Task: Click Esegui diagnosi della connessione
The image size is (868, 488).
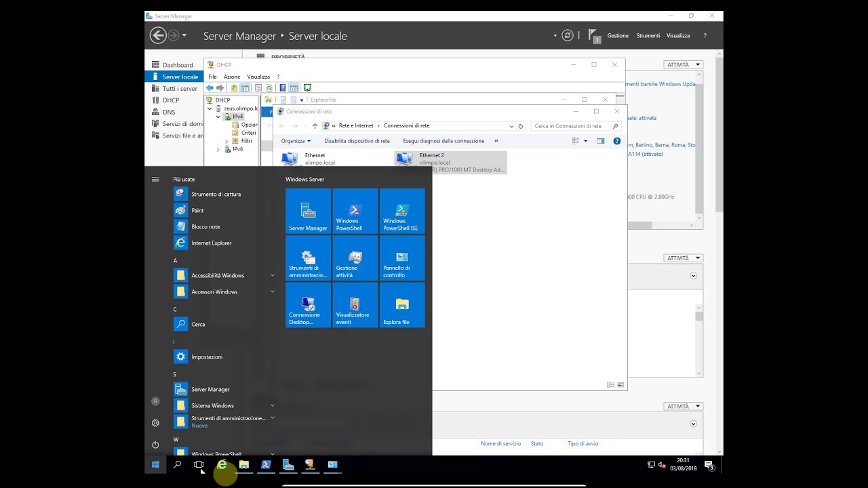Action: (443, 141)
